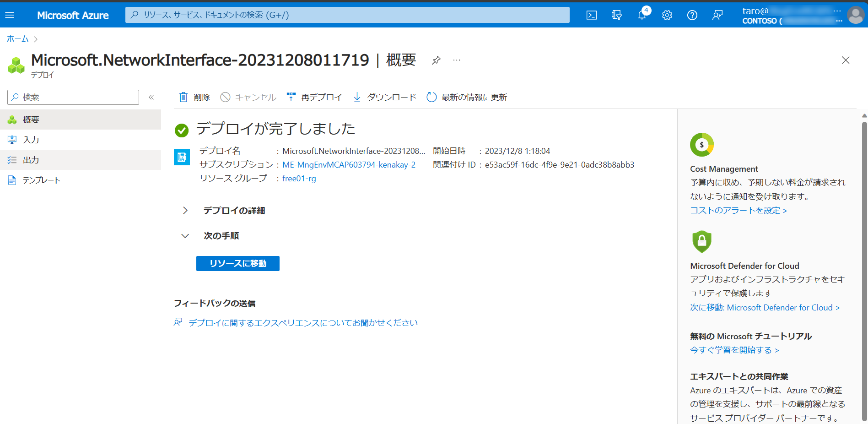Select 入力 in the left menu
Screen dimensions: 868x424
[81, 140]
